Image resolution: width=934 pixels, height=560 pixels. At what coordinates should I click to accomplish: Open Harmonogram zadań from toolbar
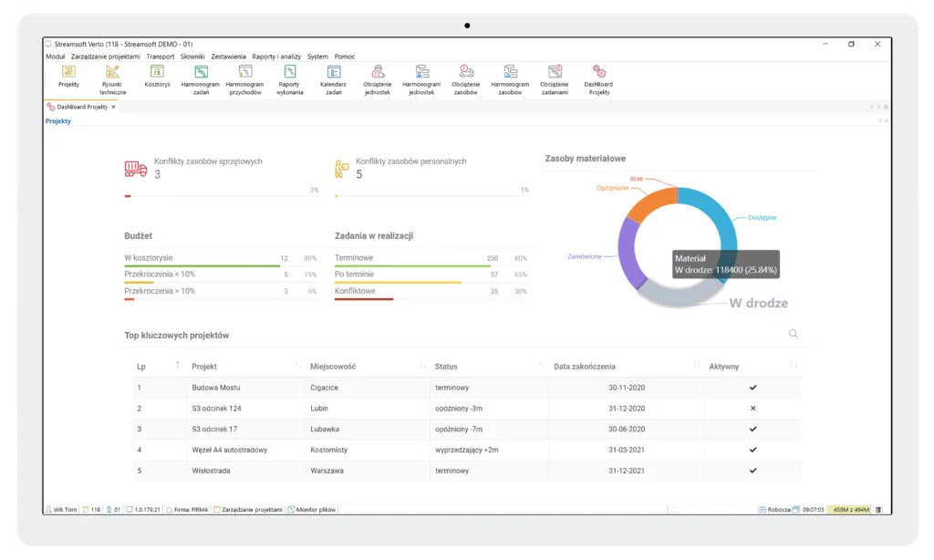pyautogui.click(x=201, y=72)
